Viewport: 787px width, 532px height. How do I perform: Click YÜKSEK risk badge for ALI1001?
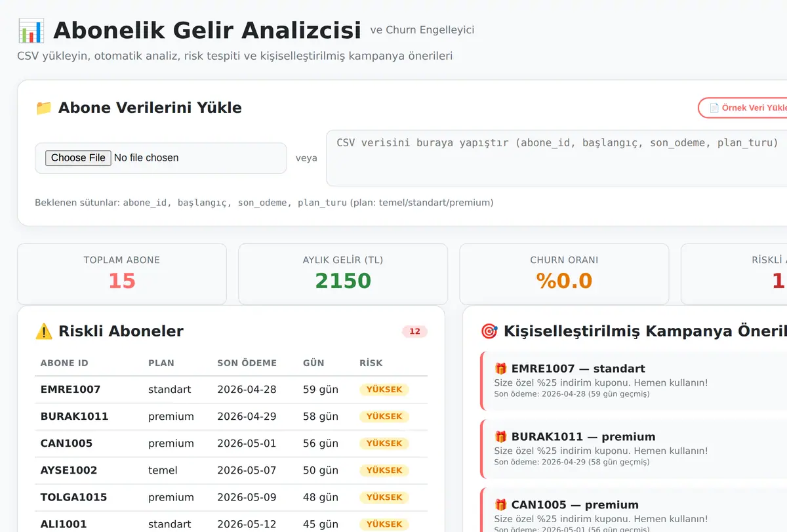point(384,524)
